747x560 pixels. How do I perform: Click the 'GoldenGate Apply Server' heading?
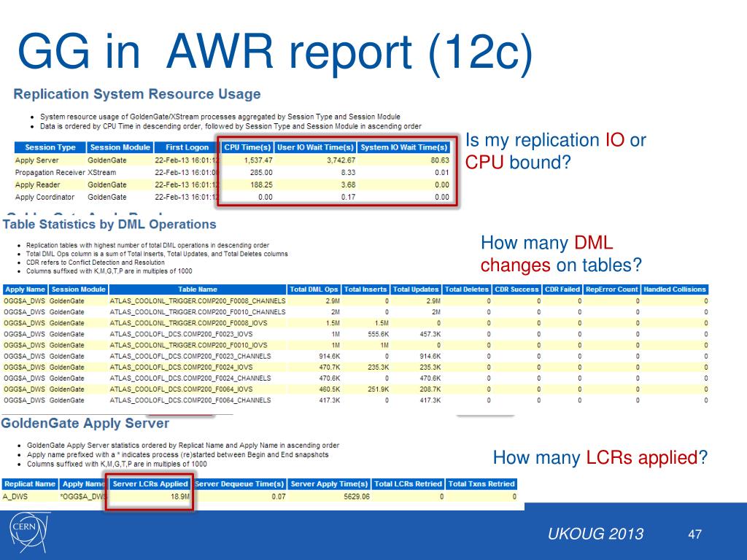[x=85, y=424]
